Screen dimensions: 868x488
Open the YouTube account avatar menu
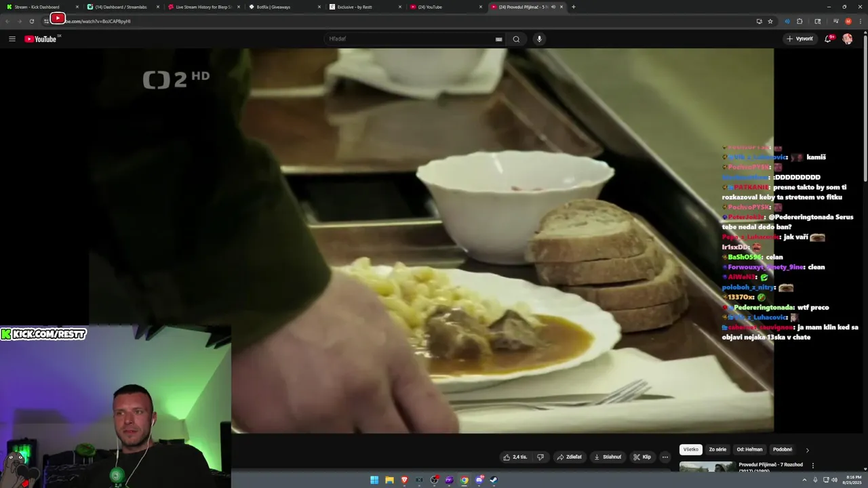pos(848,39)
